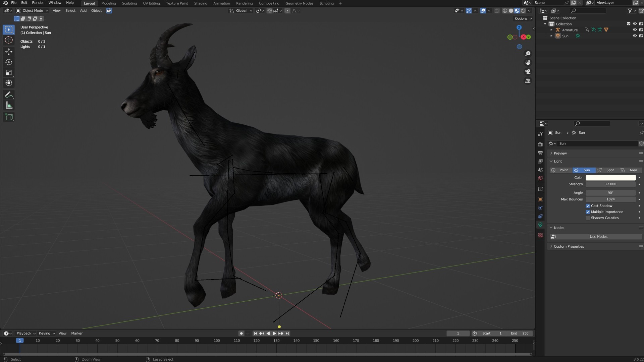Click the viewport zoom magnifier gizmo
Image resolution: width=644 pixels, height=362 pixels.
(528, 54)
